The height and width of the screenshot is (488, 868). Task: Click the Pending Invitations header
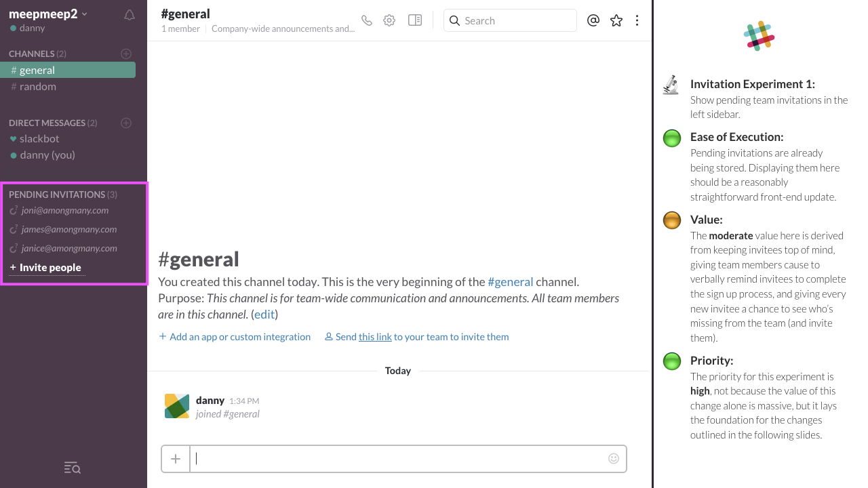click(x=63, y=195)
